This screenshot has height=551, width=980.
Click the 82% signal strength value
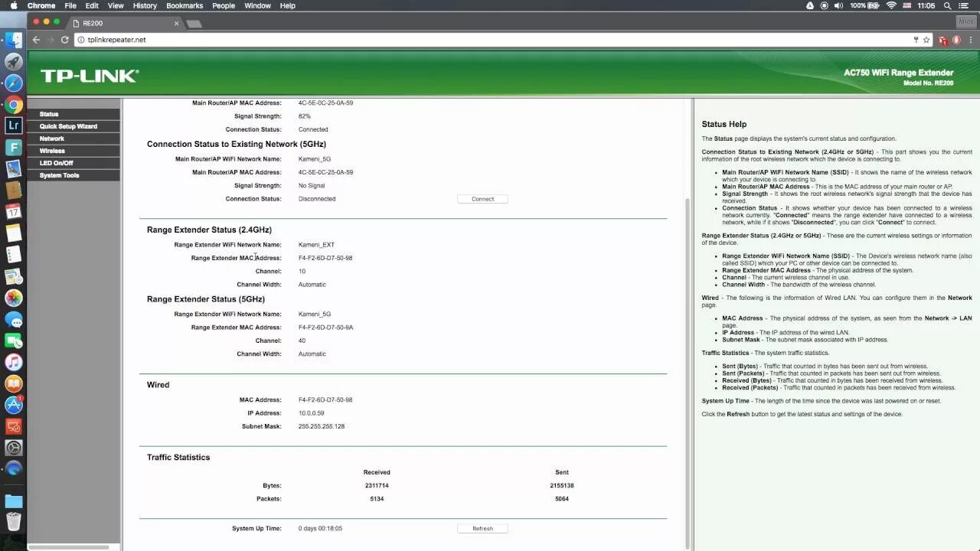[304, 116]
